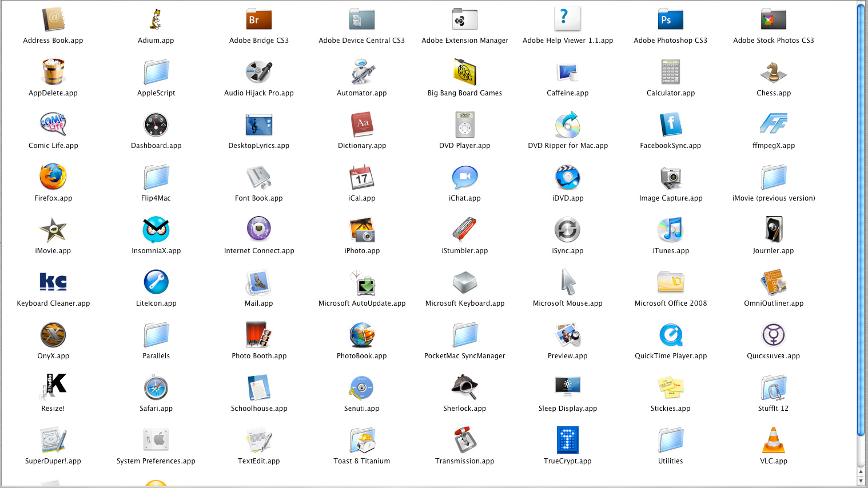Screen dimensions: 868x488
Task: Select the ffmpegX icon
Action: (x=774, y=124)
